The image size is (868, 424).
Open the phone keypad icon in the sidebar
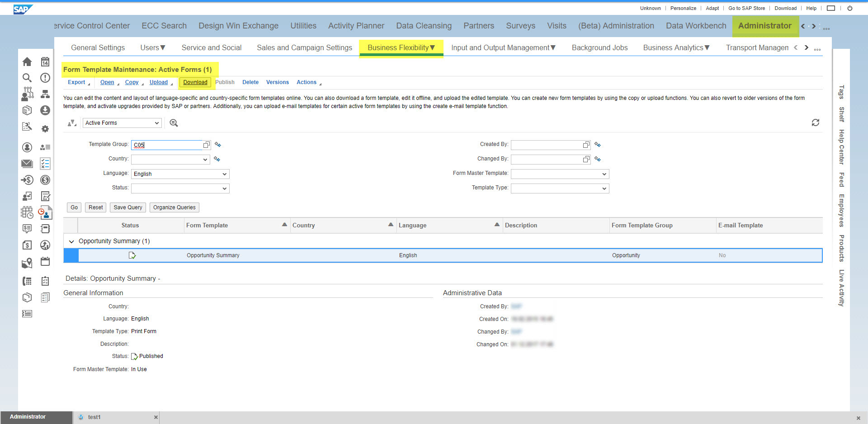(27, 281)
